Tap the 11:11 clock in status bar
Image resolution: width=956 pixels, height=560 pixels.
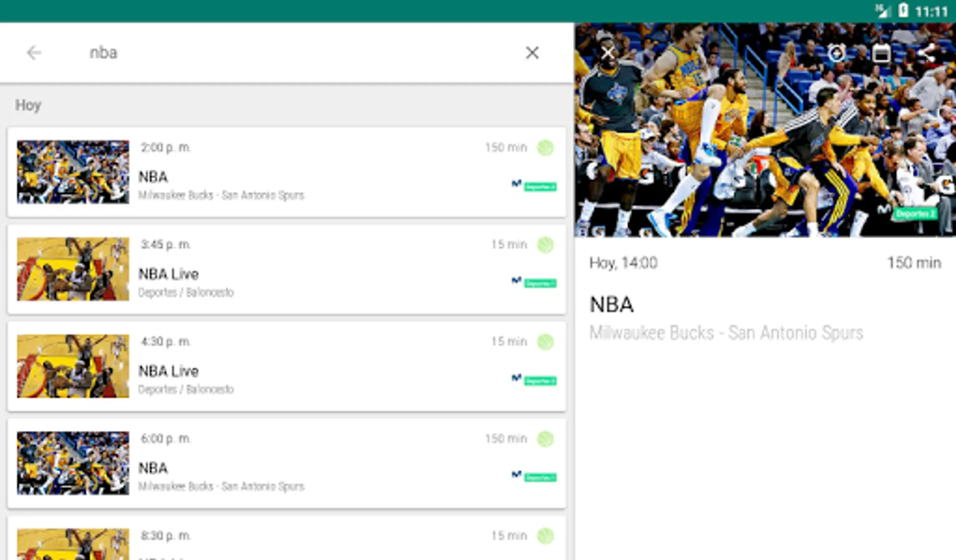point(931,11)
